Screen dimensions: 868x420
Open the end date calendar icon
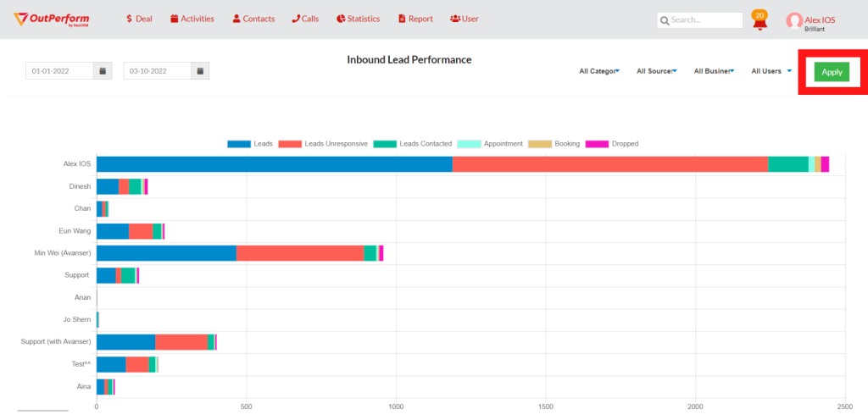(200, 71)
